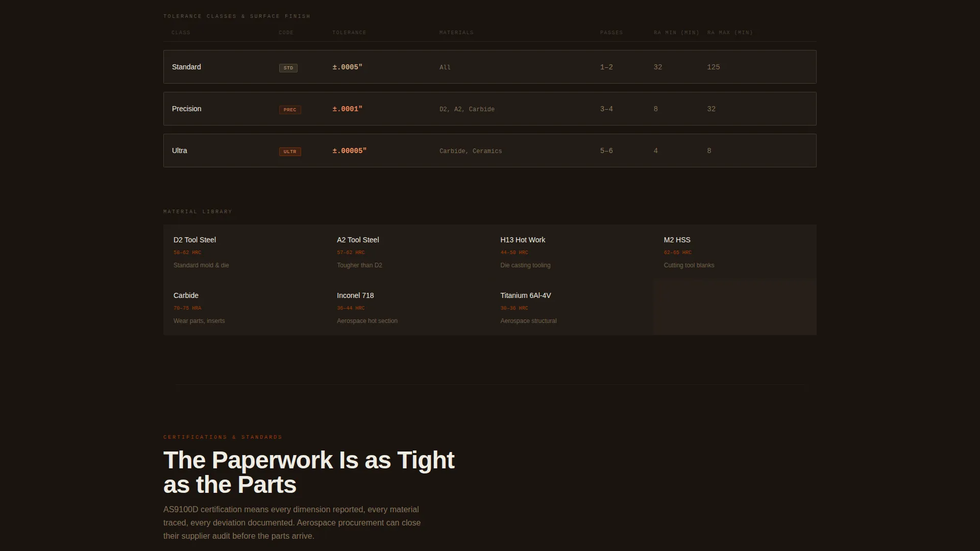Click the '58–62 HRC' hardness label
Image resolution: width=980 pixels, height=551 pixels.
tap(187, 253)
